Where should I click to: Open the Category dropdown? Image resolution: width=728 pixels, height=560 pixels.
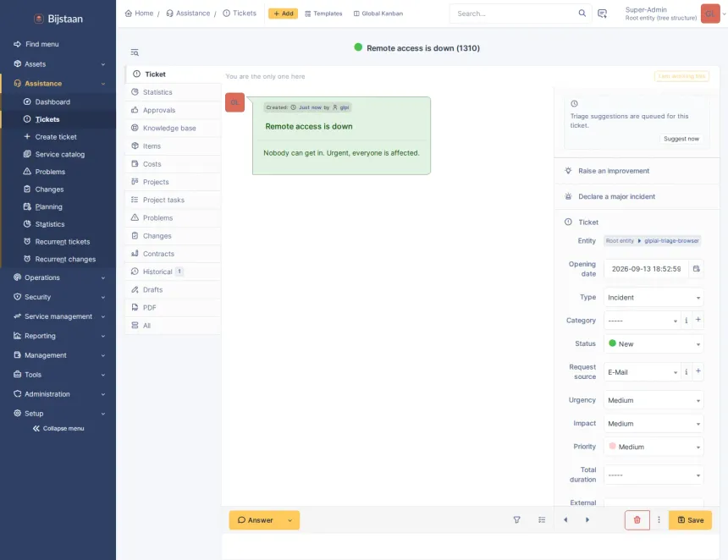(643, 321)
